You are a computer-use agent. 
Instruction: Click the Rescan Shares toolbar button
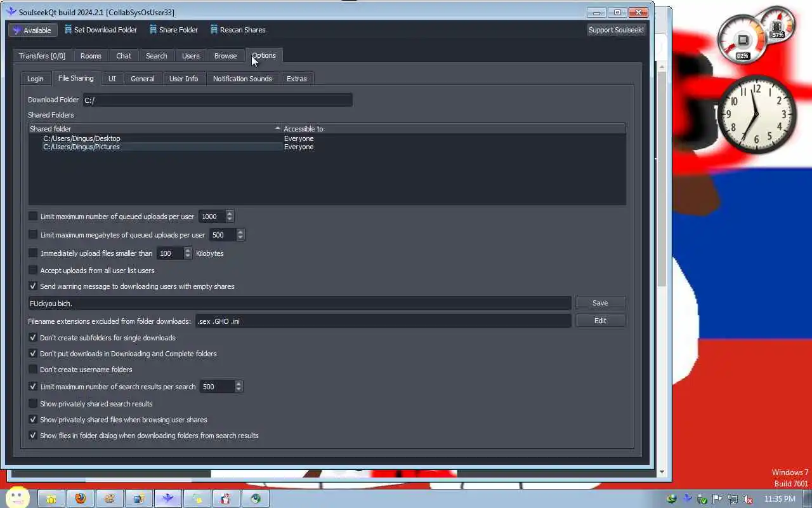[x=237, y=30]
